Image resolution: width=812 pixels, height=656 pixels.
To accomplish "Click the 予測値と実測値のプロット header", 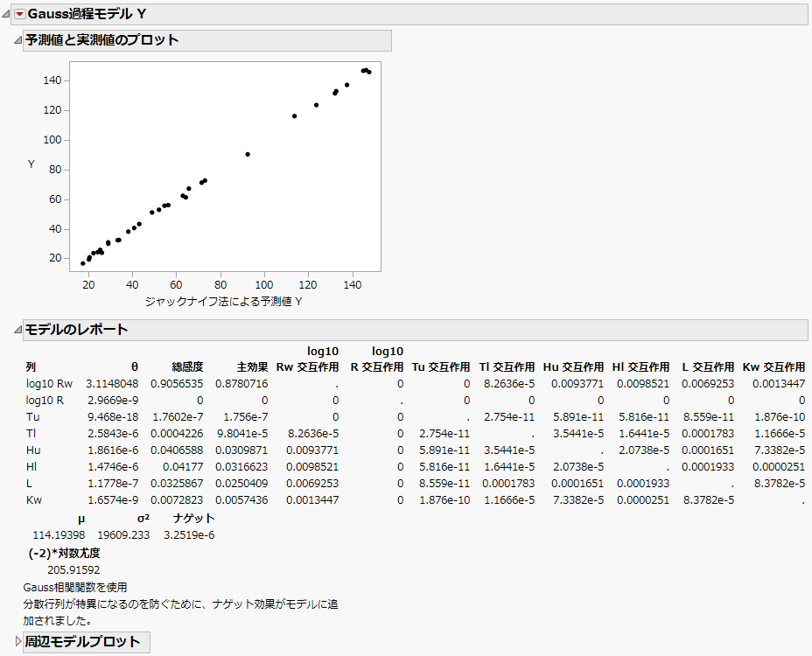I will [x=207, y=40].
